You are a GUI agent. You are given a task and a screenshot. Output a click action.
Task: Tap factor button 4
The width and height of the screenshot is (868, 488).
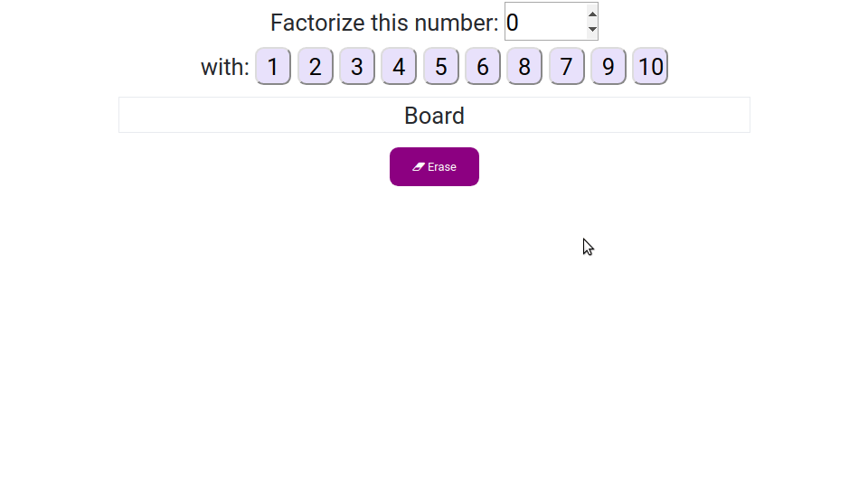399,66
